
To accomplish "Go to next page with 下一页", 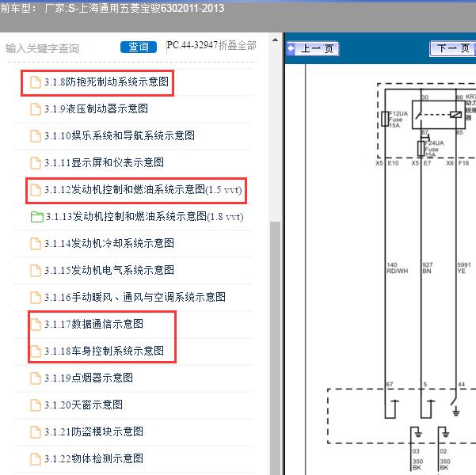I will tap(452, 48).
